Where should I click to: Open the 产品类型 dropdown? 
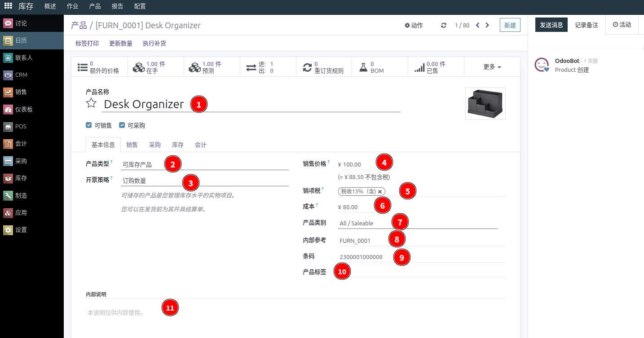point(205,165)
